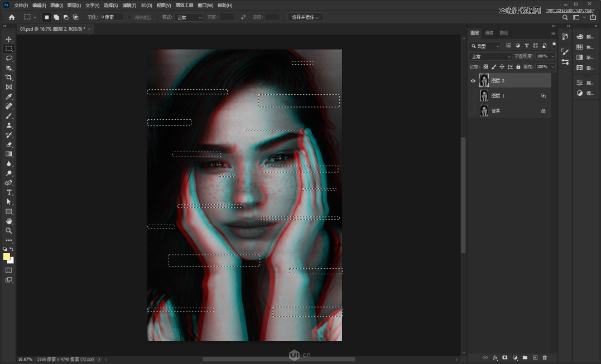601x364 pixels.
Task: Open the layer blend mode dropdown
Action: [x=490, y=56]
